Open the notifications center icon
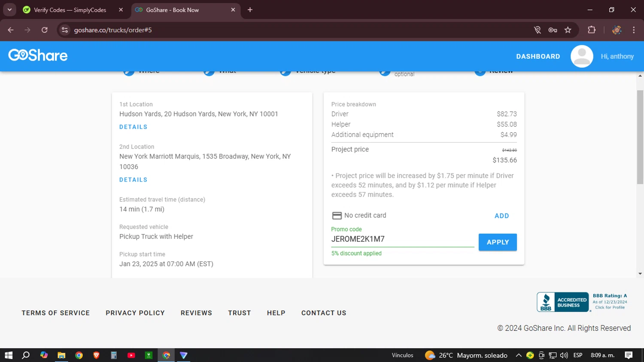This screenshot has height=362, width=644. coord(629,355)
